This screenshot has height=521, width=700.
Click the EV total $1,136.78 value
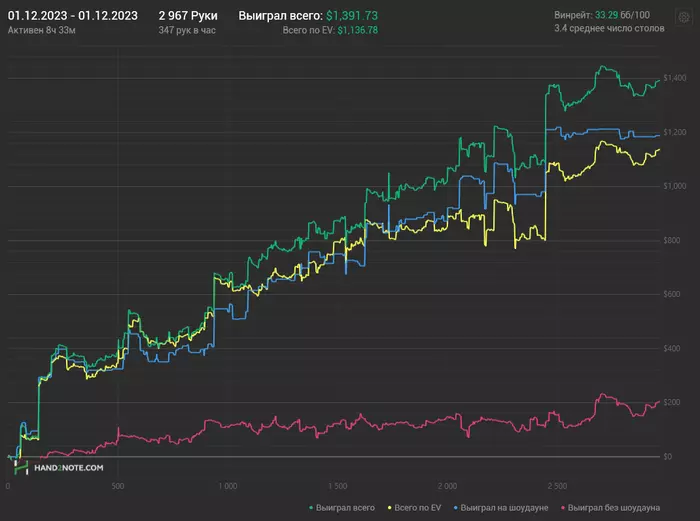[357, 31]
